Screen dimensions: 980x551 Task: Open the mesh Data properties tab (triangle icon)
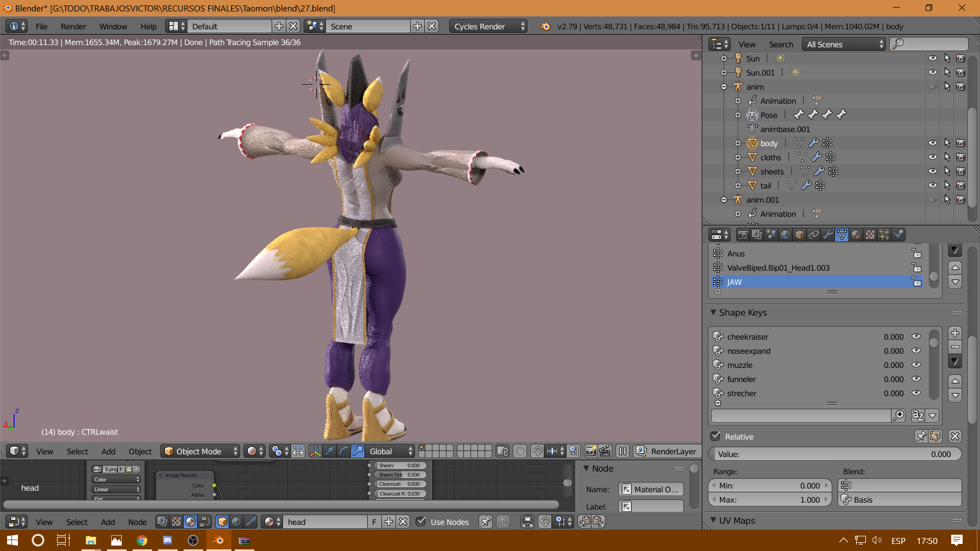[841, 235]
